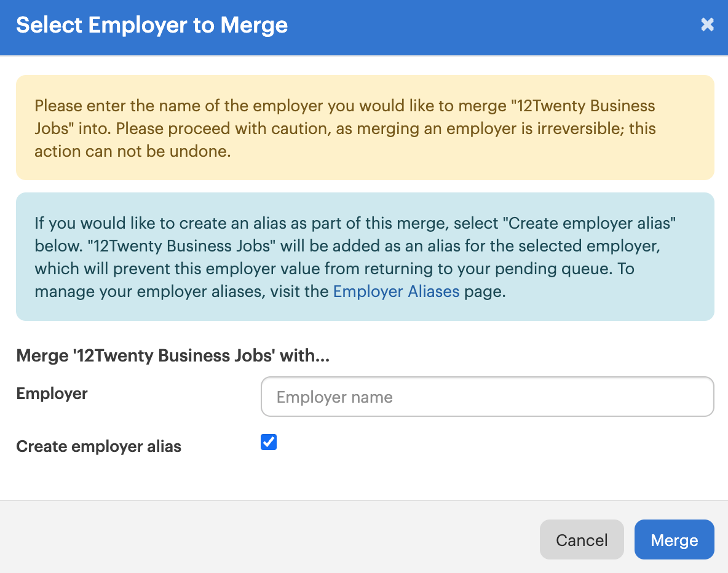Click the "Employer name" placeholder text
728x573 pixels.
point(334,398)
